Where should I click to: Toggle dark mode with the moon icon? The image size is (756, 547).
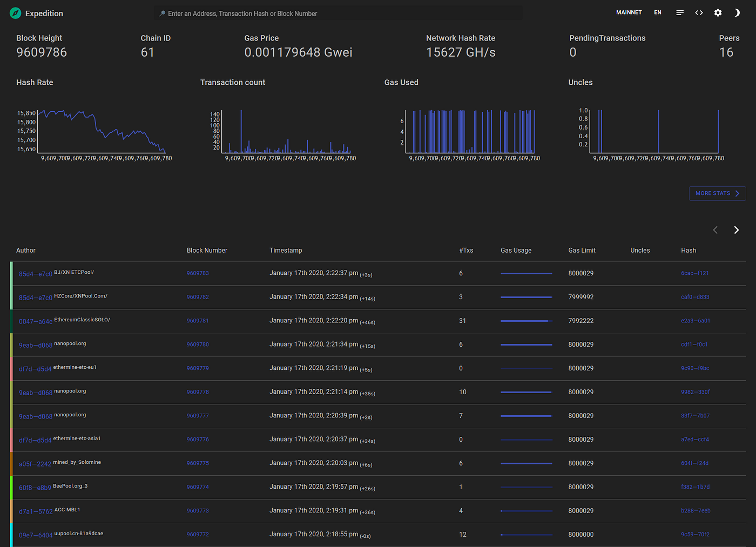(737, 12)
